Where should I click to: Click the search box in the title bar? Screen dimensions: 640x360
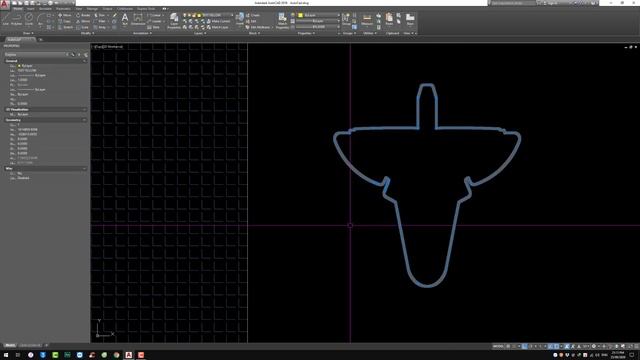click(x=512, y=3)
